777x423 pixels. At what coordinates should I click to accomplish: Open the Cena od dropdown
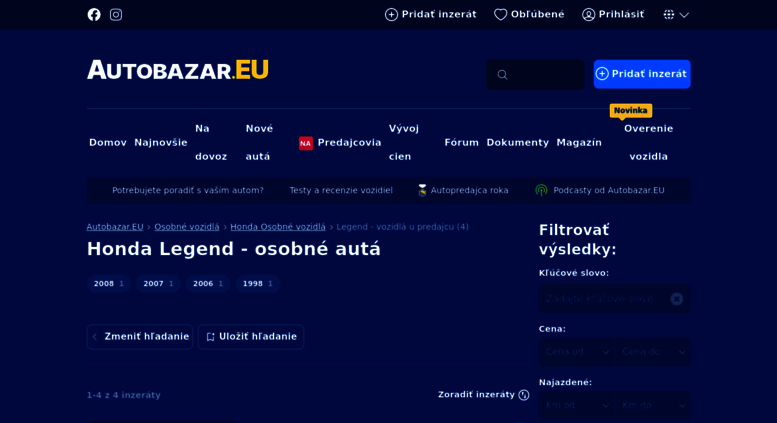(577, 352)
